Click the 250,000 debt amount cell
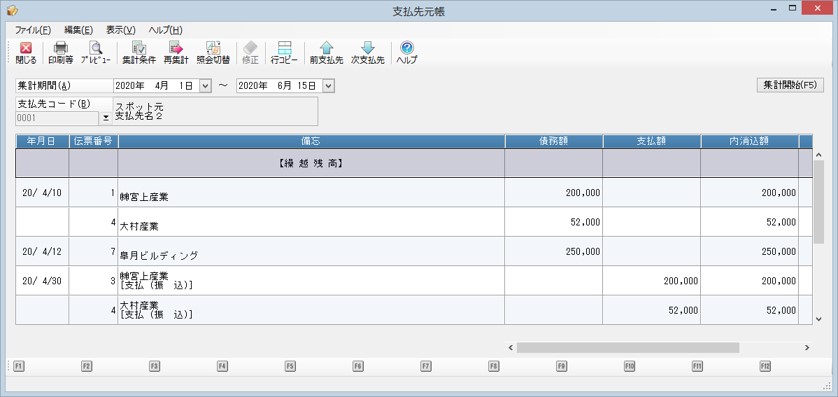 click(x=553, y=251)
